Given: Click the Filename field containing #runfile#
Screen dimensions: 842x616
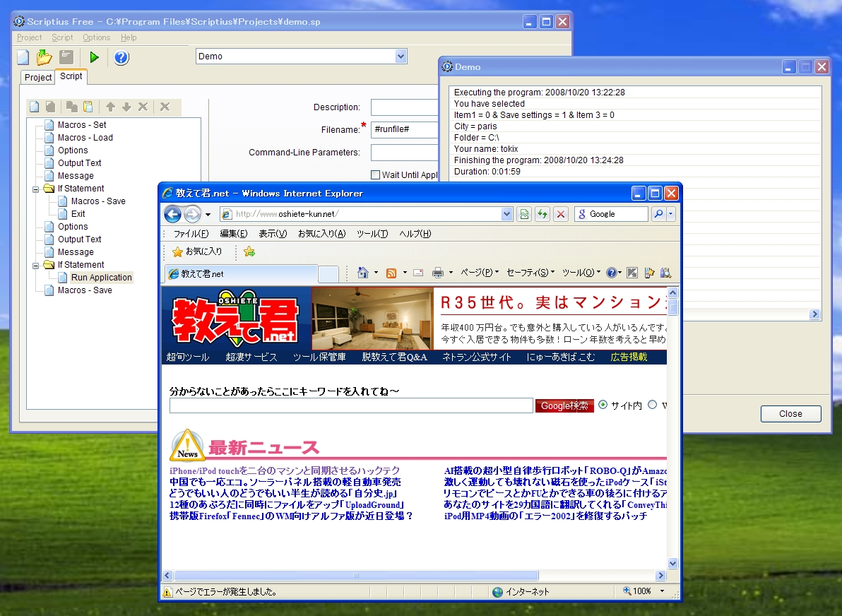Looking at the screenshot, I should click(x=405, y=129).
